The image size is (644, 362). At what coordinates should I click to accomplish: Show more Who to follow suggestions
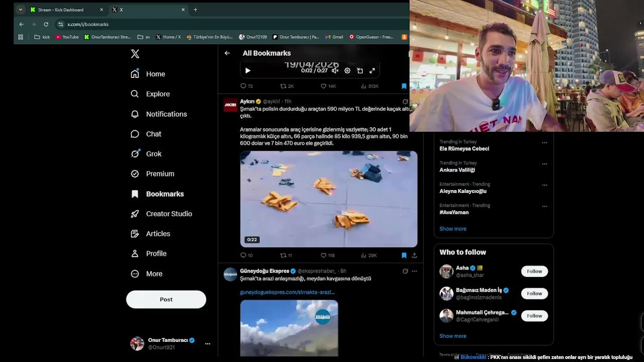click(453, 336)
